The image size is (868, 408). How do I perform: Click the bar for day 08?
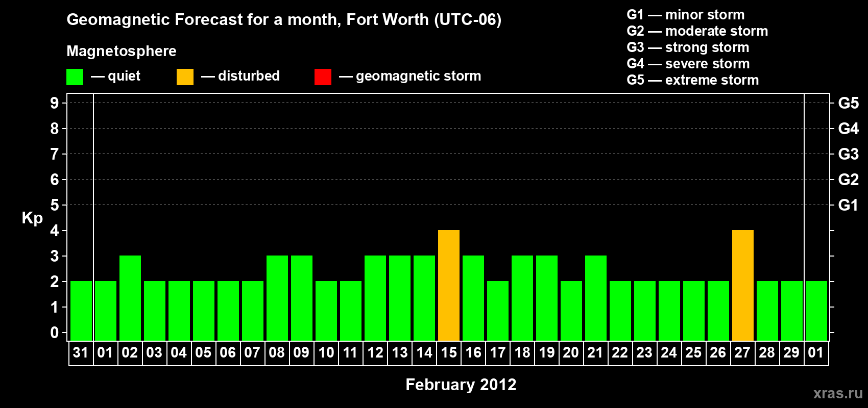point(277,298)
